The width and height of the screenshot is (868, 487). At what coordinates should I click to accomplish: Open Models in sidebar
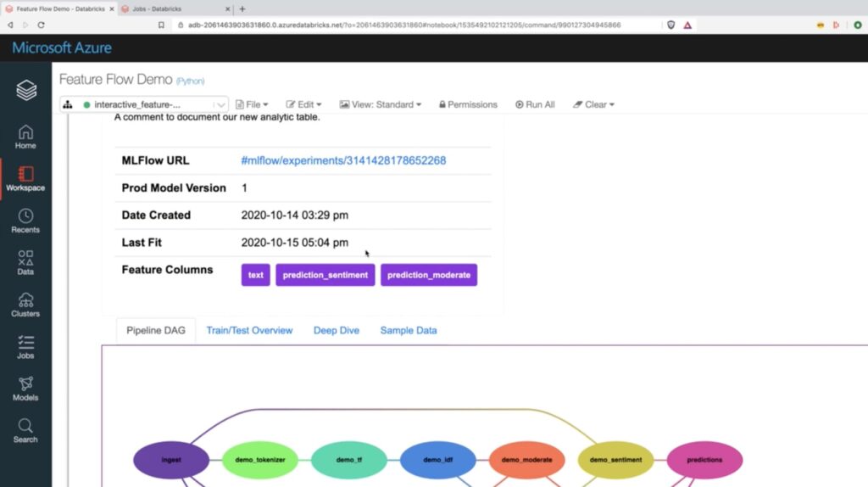[25, 389]
